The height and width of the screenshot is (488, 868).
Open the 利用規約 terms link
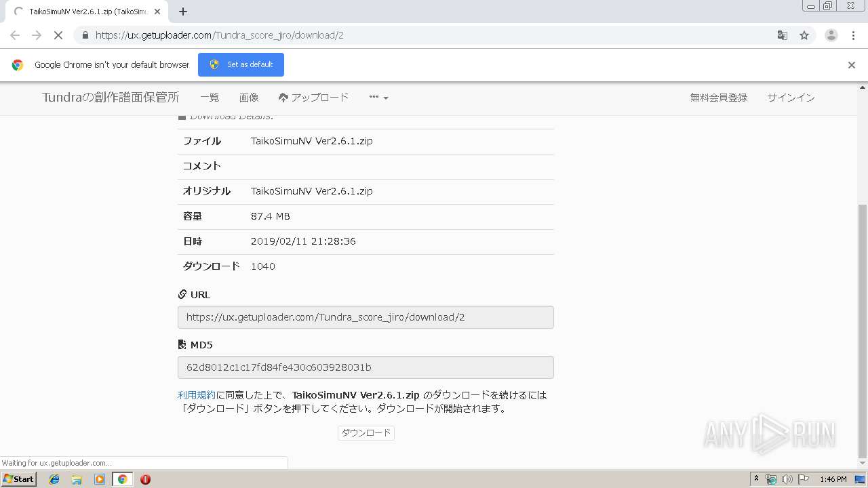coord(197,394)
